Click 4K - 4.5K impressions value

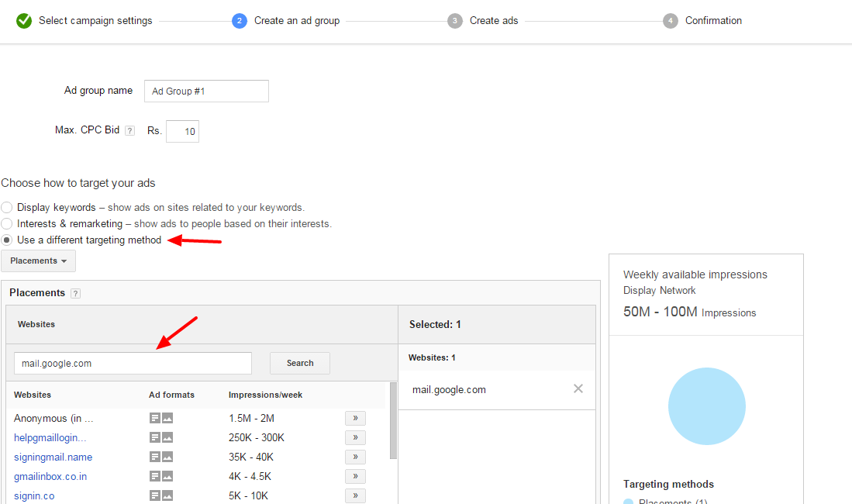coord(250,476)
